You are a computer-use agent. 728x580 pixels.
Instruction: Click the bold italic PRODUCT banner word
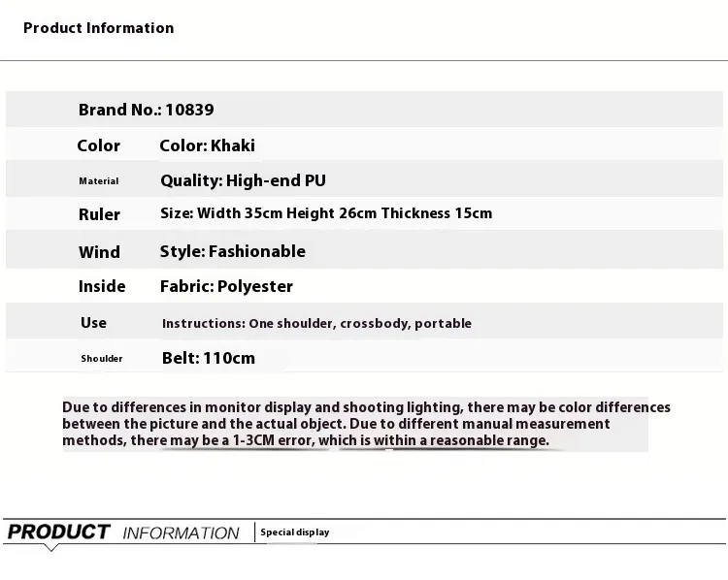pyautogui.click(x=59, y=532)
